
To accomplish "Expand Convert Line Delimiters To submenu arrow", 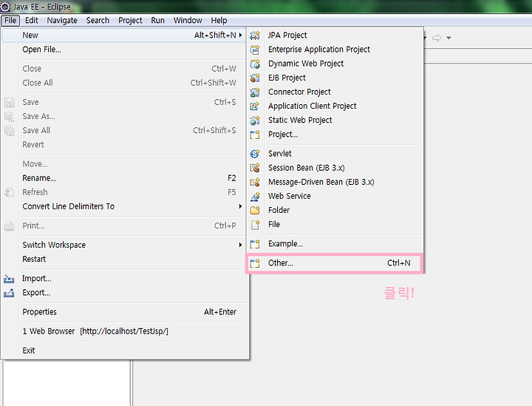I will [x=240, y=206].
